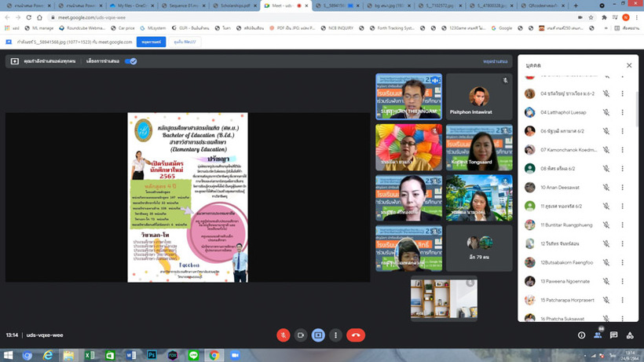Open Excel from the Windows taskbar
The image size is (644, 362).
[x=90, y=356]
